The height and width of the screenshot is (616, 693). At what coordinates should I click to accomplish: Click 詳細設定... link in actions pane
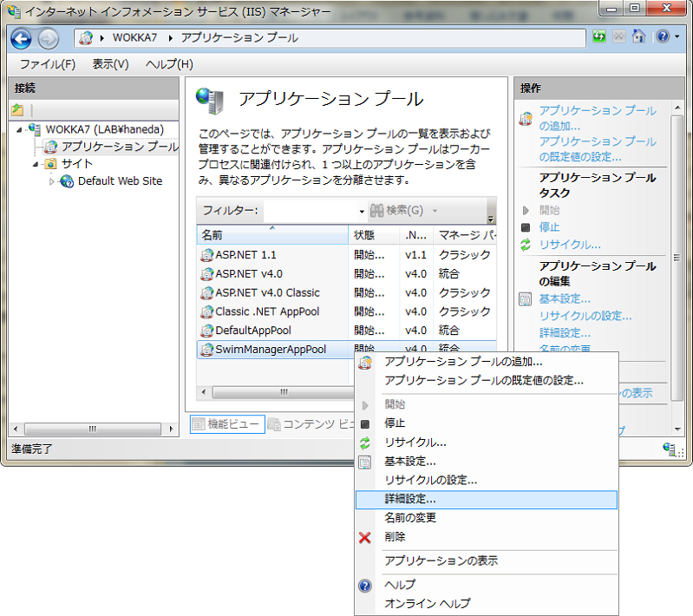(x=565, y=333)
